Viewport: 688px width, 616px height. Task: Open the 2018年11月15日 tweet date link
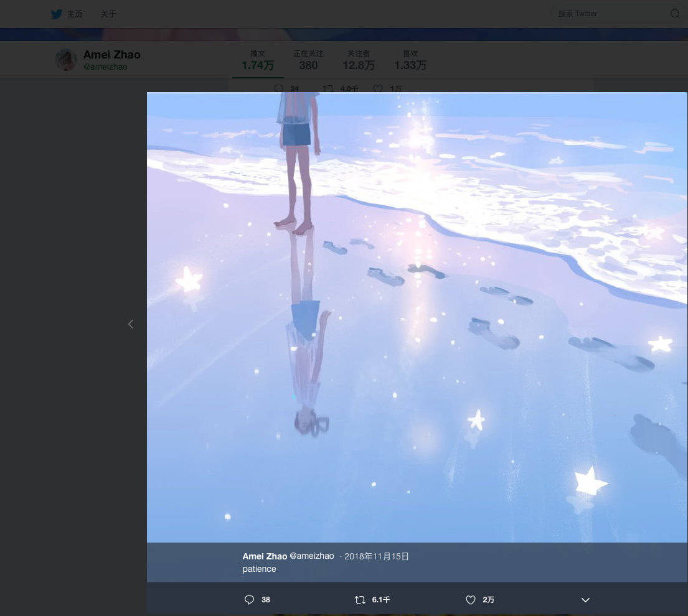[x=377, y=556]
